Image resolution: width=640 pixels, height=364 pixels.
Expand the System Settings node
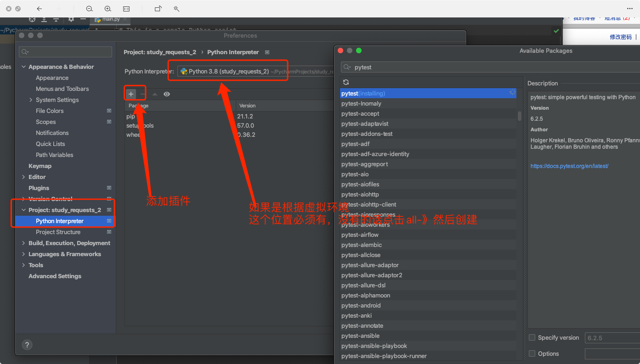[31, 100]
